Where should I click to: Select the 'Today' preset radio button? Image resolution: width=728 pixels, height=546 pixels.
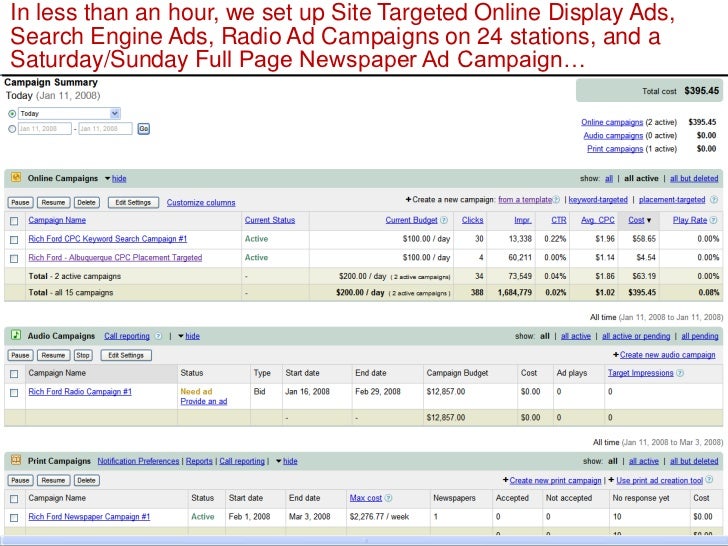coord(12,113)
